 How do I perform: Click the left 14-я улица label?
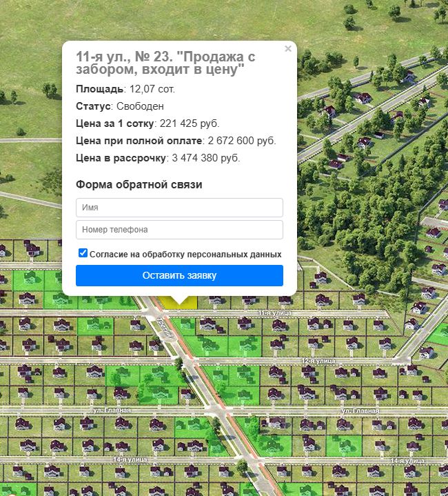pos(130,459)
